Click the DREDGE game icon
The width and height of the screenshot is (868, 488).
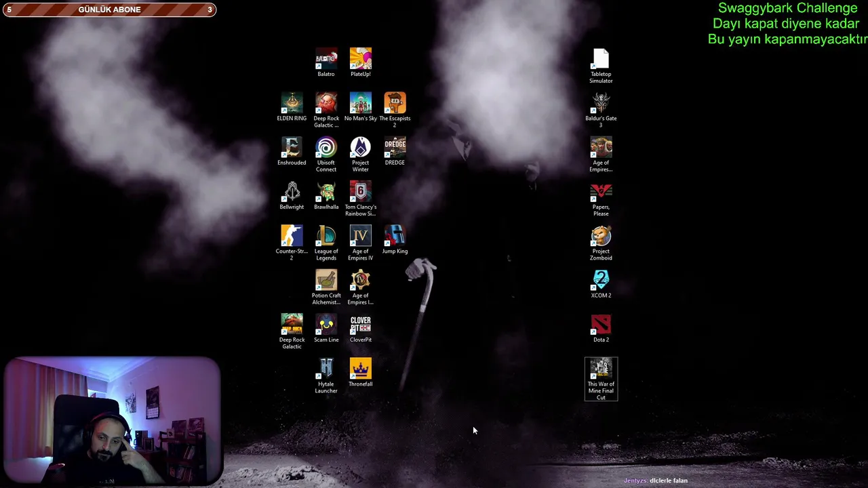click(395, 151)
